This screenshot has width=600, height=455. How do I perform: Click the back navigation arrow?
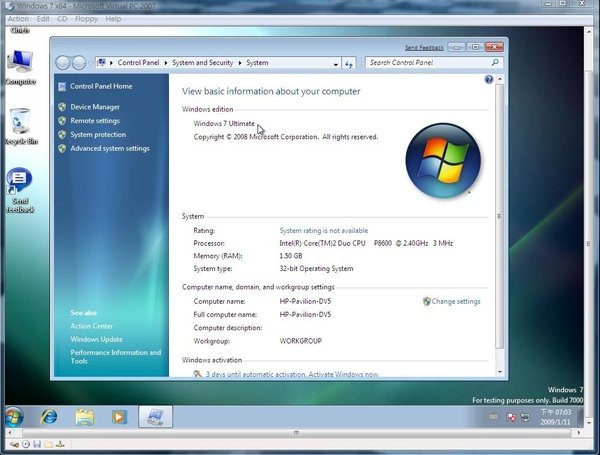63,63
